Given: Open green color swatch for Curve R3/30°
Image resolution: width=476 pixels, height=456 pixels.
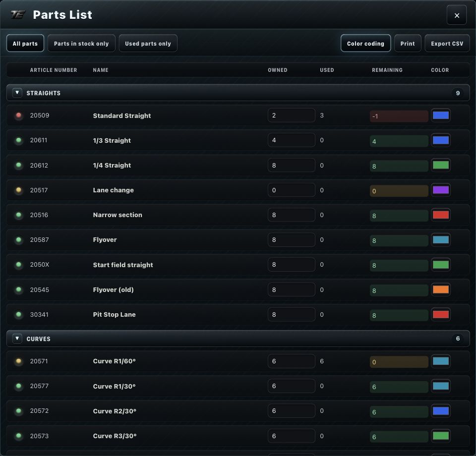Looking at the screenshot, I should [x=440, y=436].
